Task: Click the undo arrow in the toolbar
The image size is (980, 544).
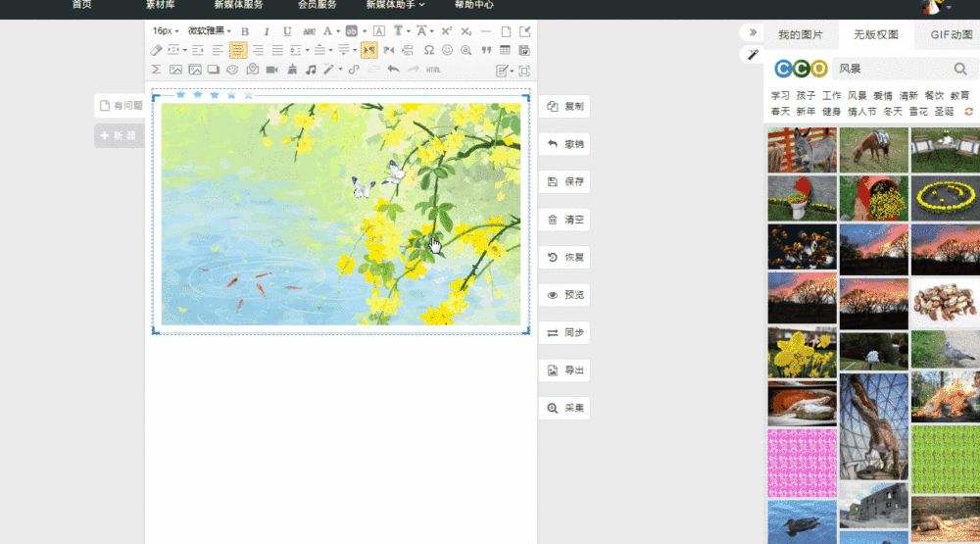Action: (x=393, y=70)
